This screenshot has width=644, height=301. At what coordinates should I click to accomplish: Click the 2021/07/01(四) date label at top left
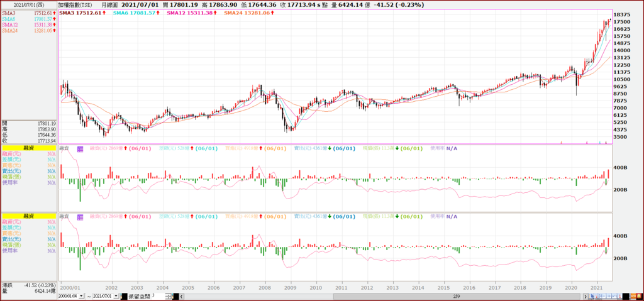pyautogui.click(x=29, y=5)
